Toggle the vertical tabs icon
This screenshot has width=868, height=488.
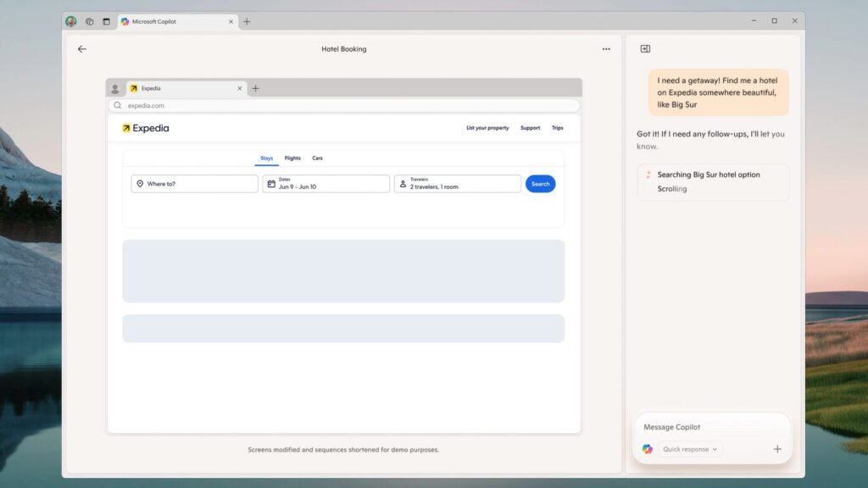tap(106, 21)
